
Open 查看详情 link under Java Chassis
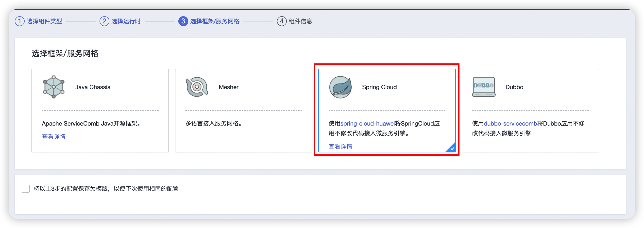click(x=53, y=137)
